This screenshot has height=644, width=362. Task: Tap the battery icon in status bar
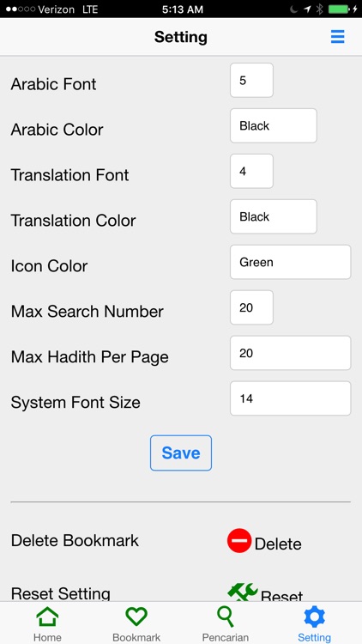point(339,9)
